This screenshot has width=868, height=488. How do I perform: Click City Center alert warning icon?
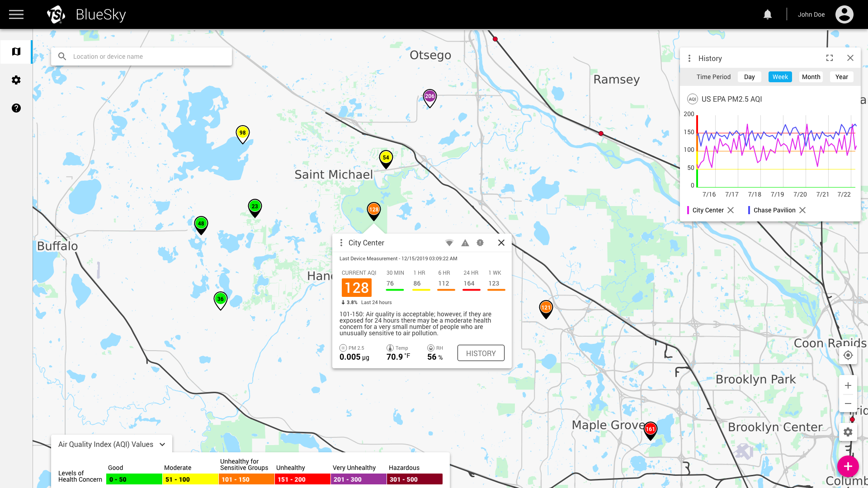(465, 243)
